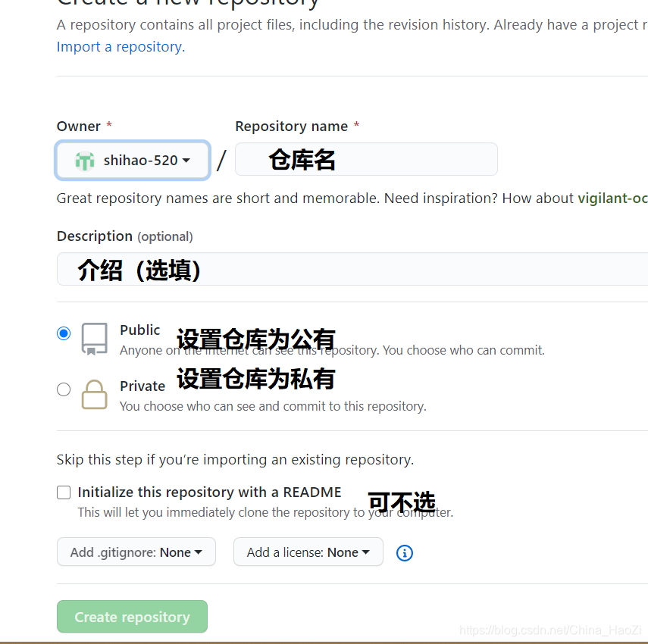The image size is (648, 644).
Task: Open the 'Add .gitignore: None' dropdown
Action: 136,552
